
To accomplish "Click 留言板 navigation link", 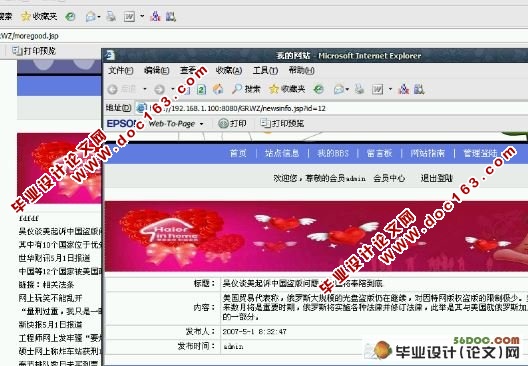I will tap(379, 154).
